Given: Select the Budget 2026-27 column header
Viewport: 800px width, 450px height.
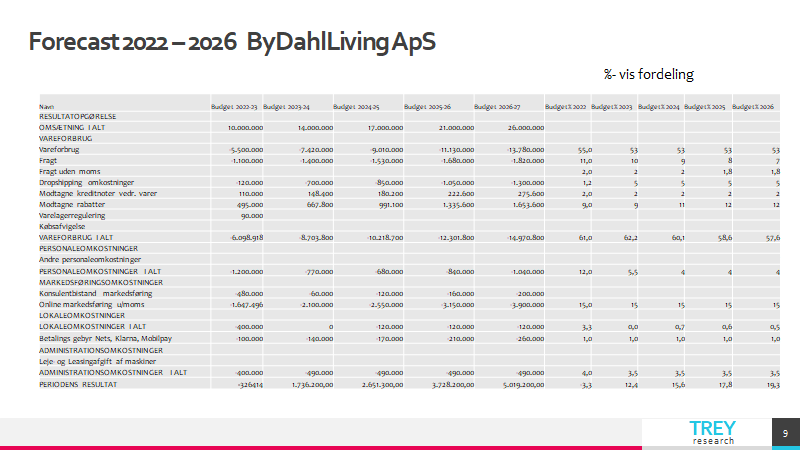Looking at the screenshot, I should [x=498, y=106].
